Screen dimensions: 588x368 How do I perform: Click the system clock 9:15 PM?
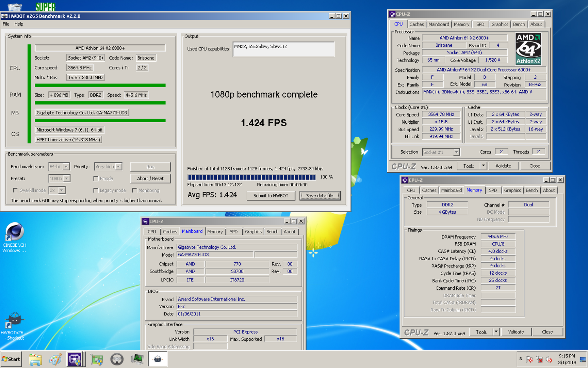pos(567,356)
